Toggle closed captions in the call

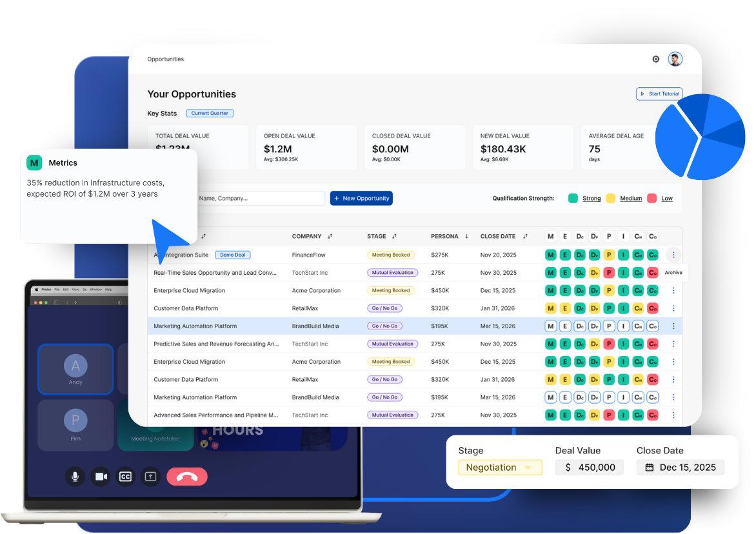pyautogui.click(x=125, y=477)
